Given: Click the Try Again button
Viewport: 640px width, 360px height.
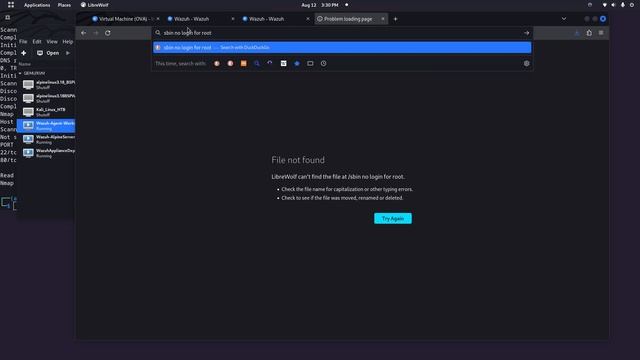Looking at the screenshot, I should point(393,218).
